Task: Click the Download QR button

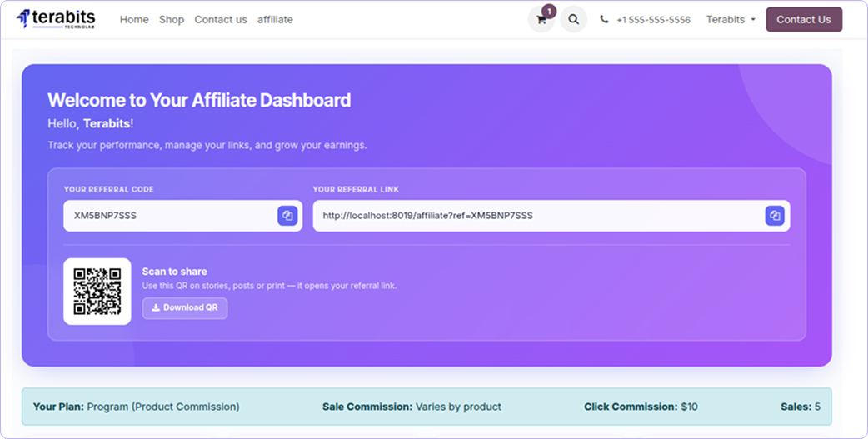Action: click(185, 307)
